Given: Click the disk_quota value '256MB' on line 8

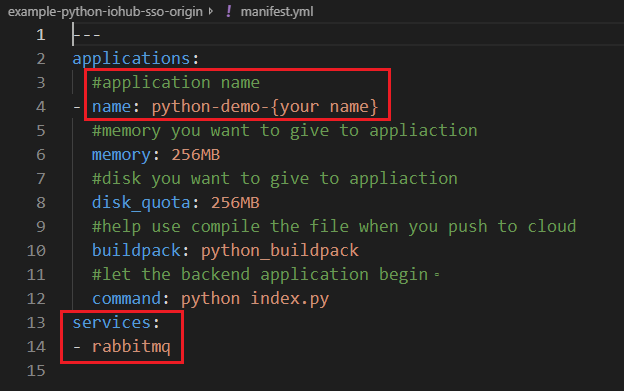Looking at the screenshot, I should coord(235,203).
